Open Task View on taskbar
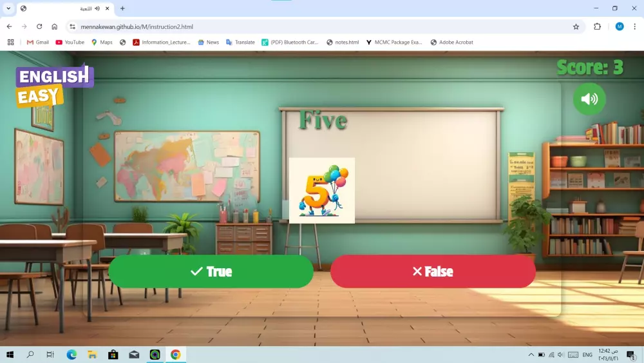This screenshot has width=644, height=363. (x=50, y=355)
